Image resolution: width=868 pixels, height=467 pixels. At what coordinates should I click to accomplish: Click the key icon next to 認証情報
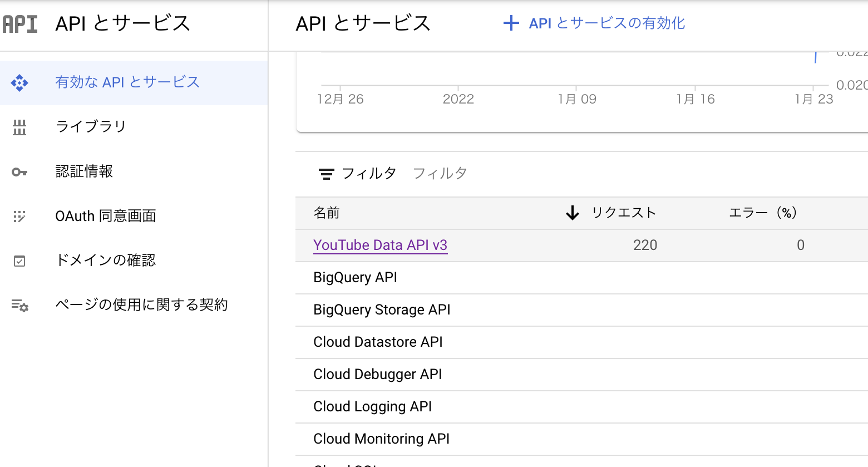tap(20, 171)
